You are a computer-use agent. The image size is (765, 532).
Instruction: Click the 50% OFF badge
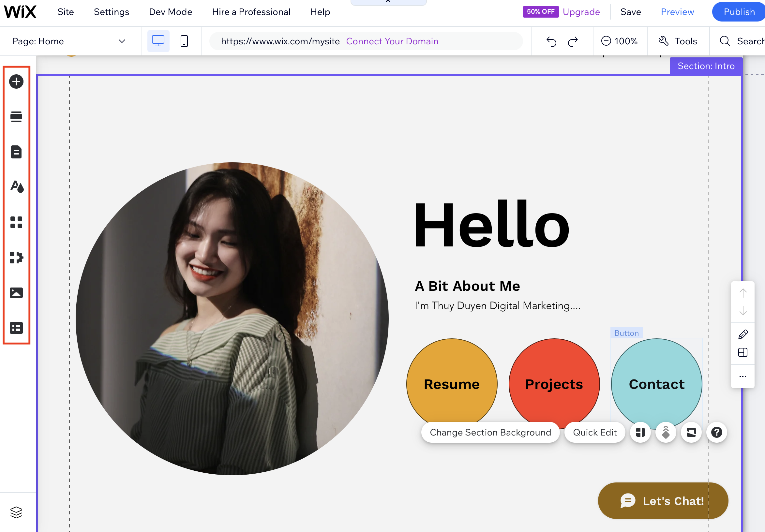point(540,12)
